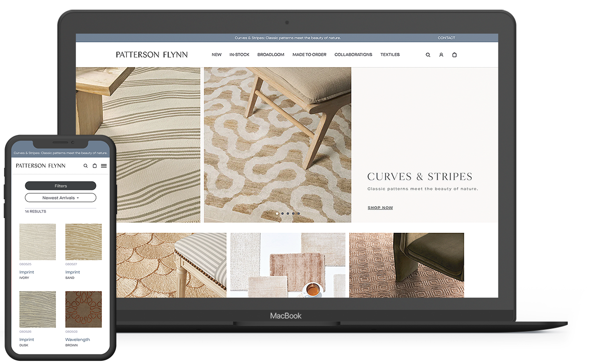Tap the Patterson Flynn logo on the phone
This screenshot has height=364, width=609.
coord(41,166)
